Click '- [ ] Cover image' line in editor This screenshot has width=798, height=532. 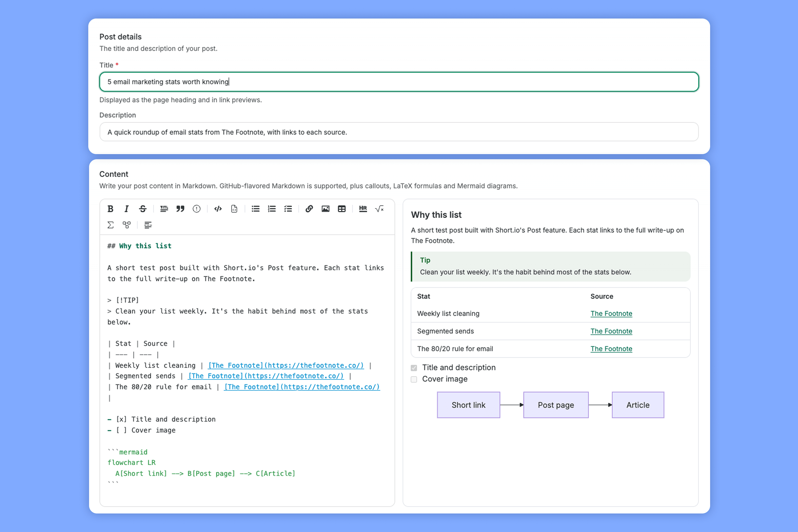[x=141, y=430]
